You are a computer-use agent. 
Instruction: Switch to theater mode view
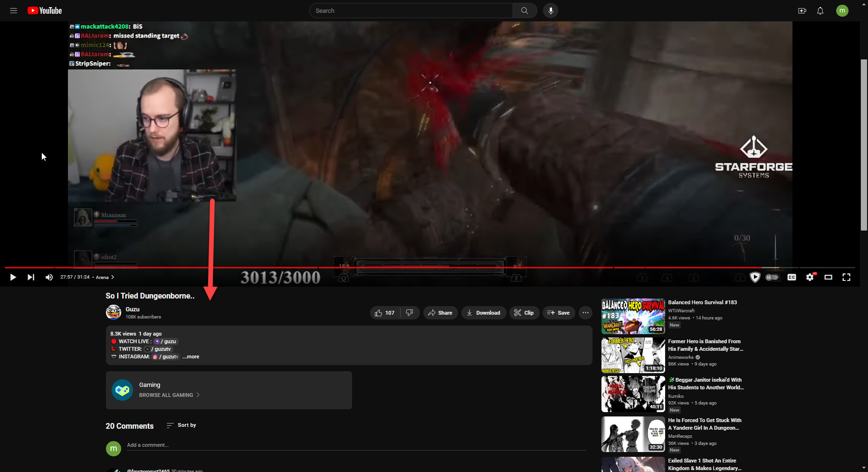coord(828,277)
